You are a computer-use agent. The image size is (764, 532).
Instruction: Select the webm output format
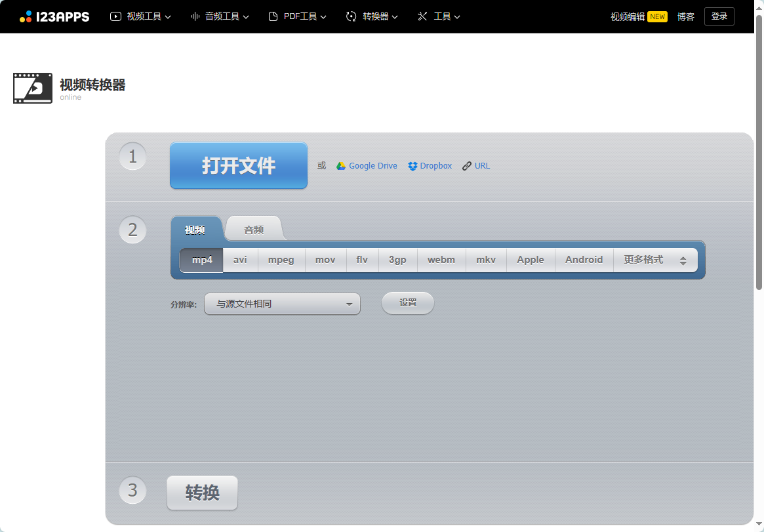(441, 260)
